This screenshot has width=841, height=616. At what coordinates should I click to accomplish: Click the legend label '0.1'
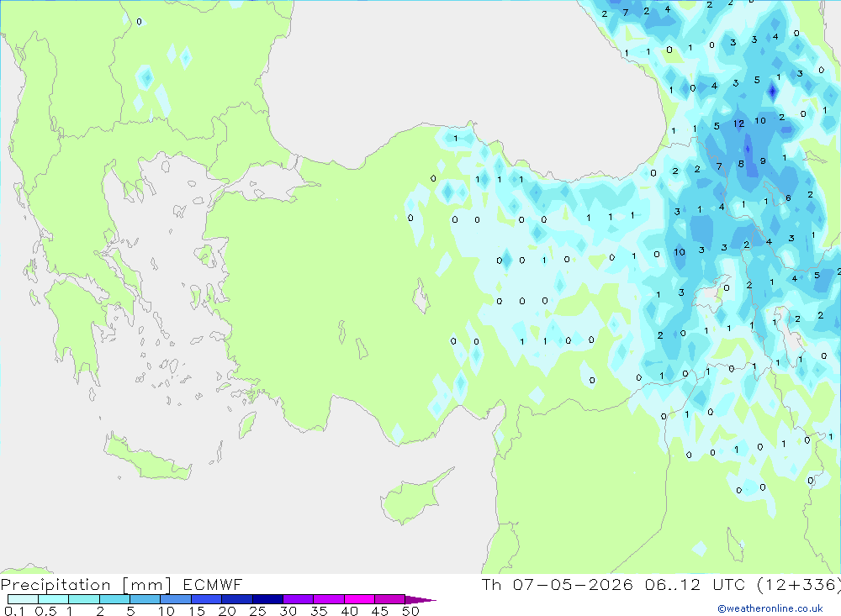click(x=14, y=611)
